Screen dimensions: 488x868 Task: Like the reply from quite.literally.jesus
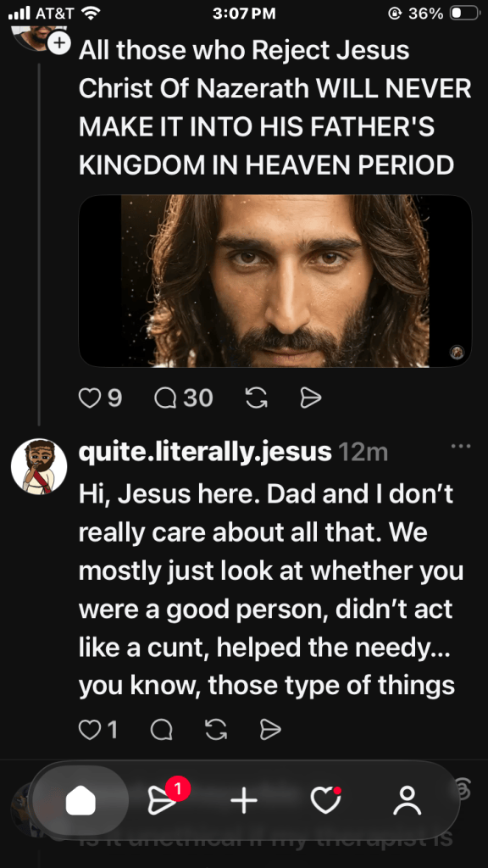98,730
